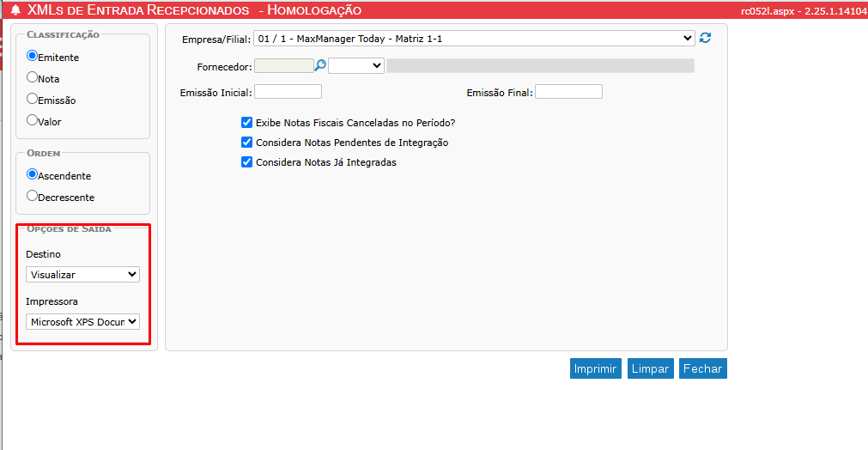Toggle Considera Notas Já Integradas checkbox
Image resolution: width=868 pixels, height=450 pixels.
coord(247,161)
